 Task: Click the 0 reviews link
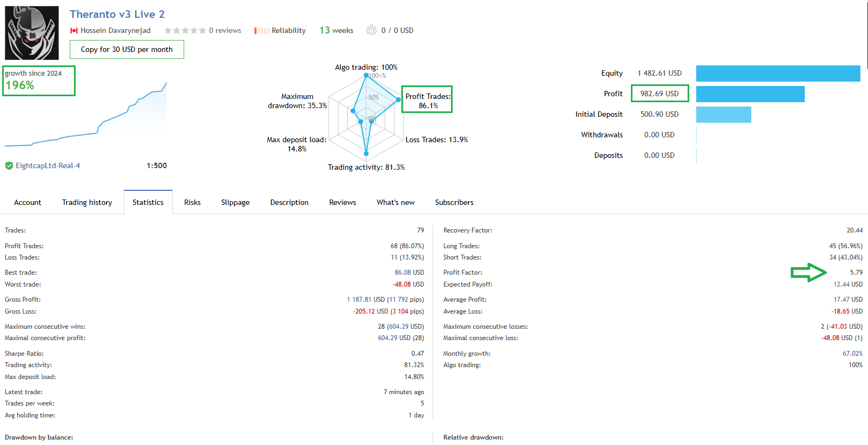point(225,31)
